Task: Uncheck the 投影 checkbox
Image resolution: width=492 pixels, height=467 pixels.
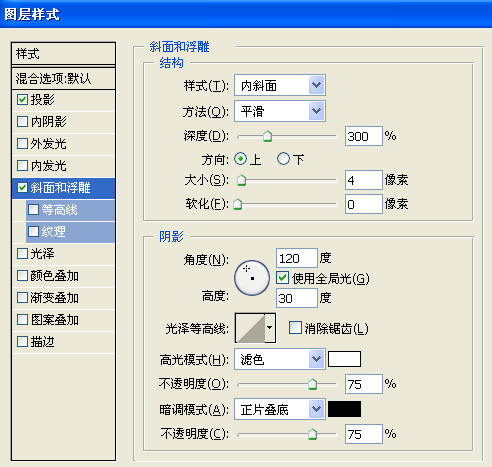Action: coord(22,99)
